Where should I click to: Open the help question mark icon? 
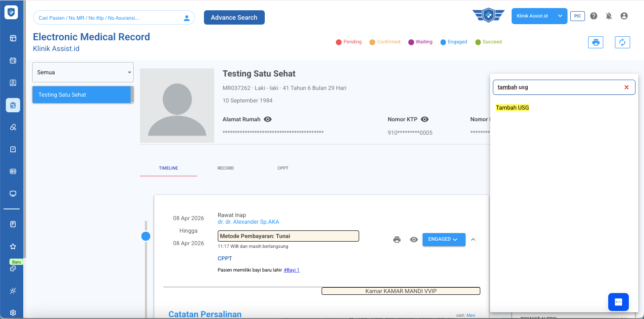click(x=593, y=16)
